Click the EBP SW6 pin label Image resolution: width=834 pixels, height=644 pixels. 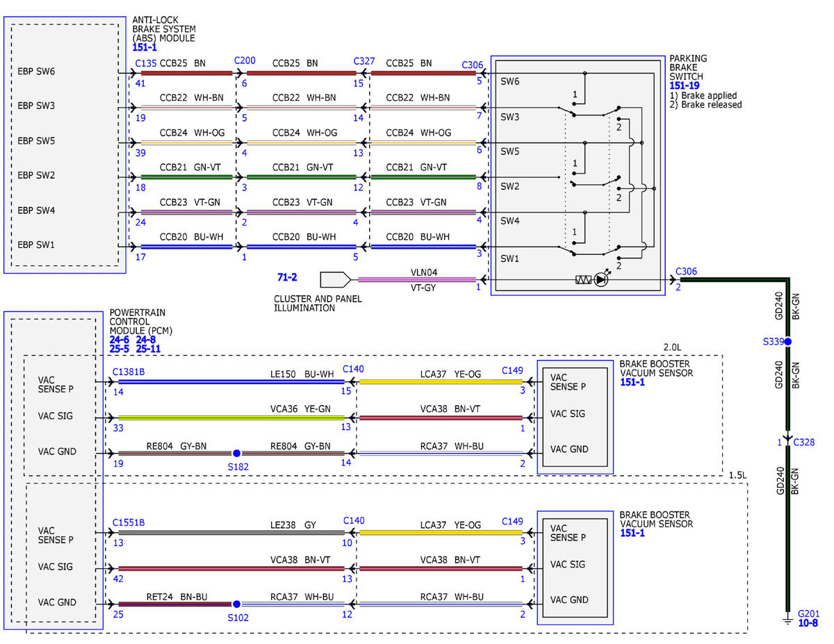[37, 72]
